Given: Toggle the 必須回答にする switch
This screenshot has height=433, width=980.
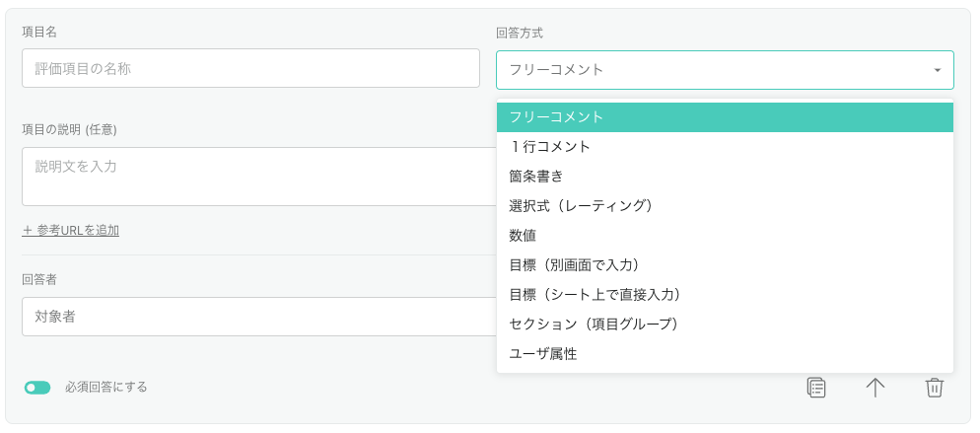Looking at the screenshot, I should point(37,388).
